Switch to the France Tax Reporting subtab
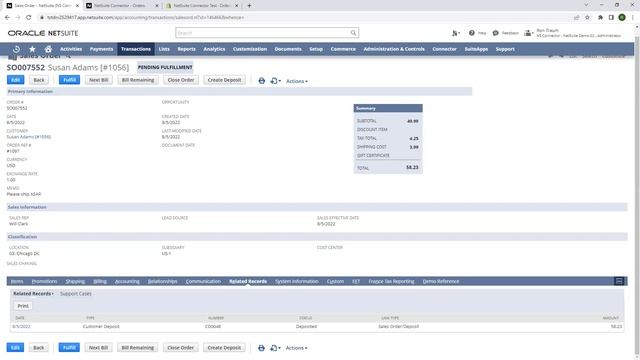 coord(391,281)
